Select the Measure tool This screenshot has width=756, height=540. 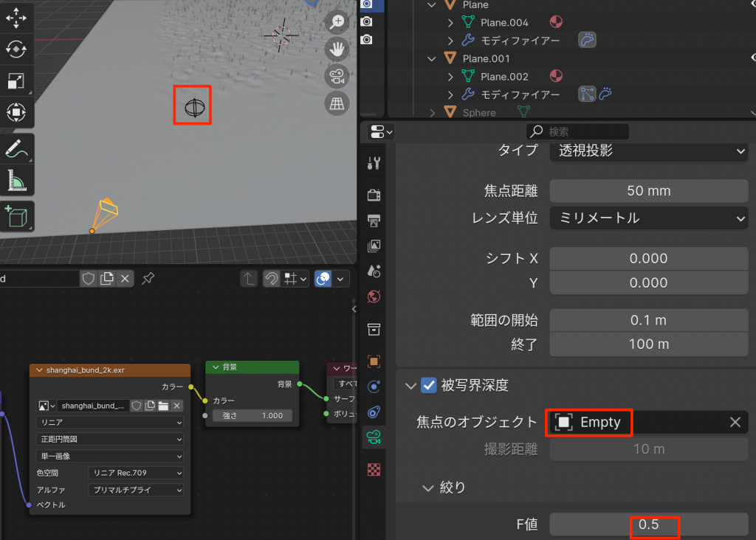coord(16,179)
